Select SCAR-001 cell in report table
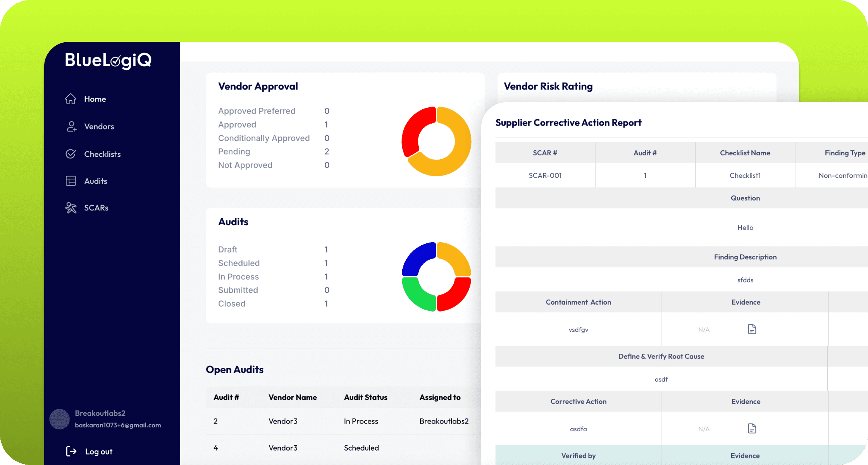Image resolution: width=868 pixels, height=465 pixels. (x=545, y=176)
